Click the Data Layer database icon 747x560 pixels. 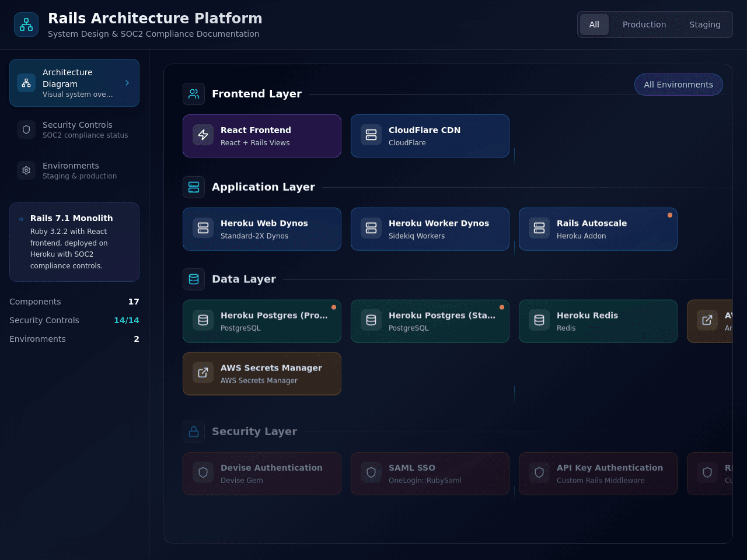194,279
